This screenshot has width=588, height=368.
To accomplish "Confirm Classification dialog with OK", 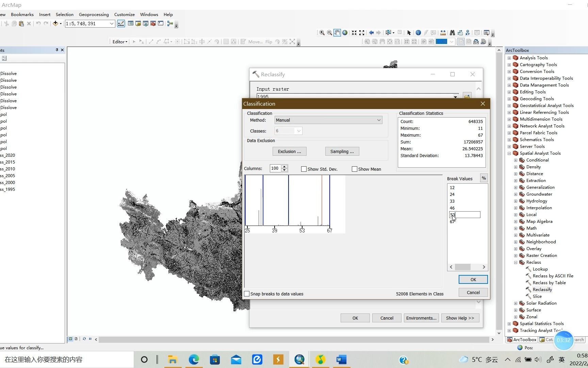I will [473, 279].
